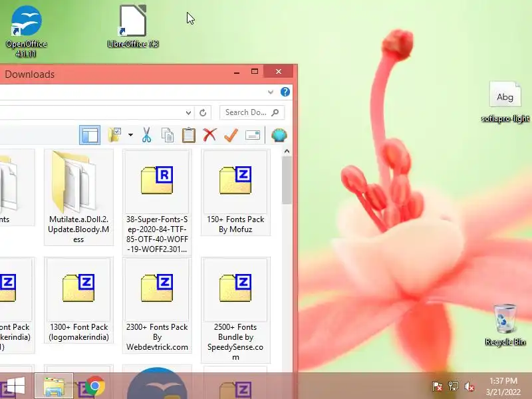Click the Paste clipboard icon
The height and width of the screenshot is (399, 532).
(x=189, y=135)
